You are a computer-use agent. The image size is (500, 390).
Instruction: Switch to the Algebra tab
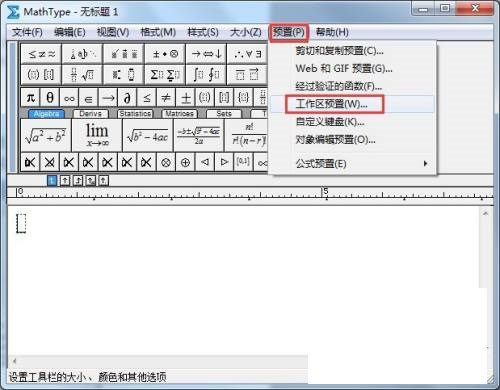coord(46,114)
